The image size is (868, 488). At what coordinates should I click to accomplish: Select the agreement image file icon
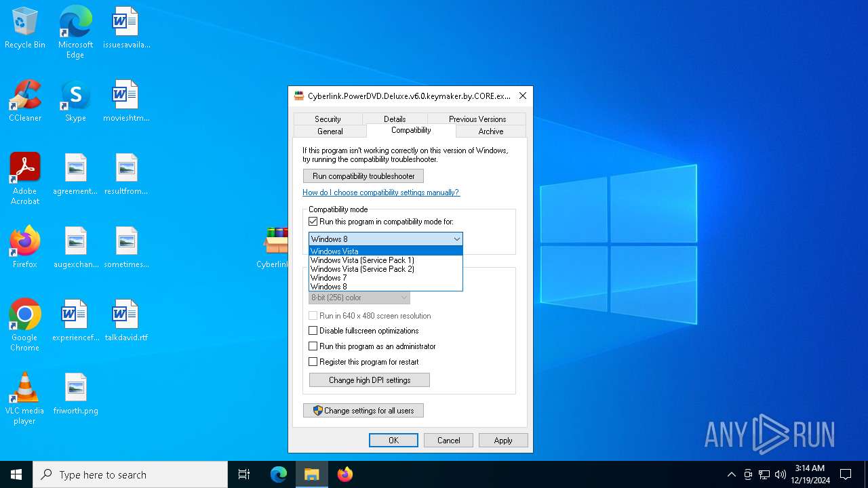click(75, 175)
